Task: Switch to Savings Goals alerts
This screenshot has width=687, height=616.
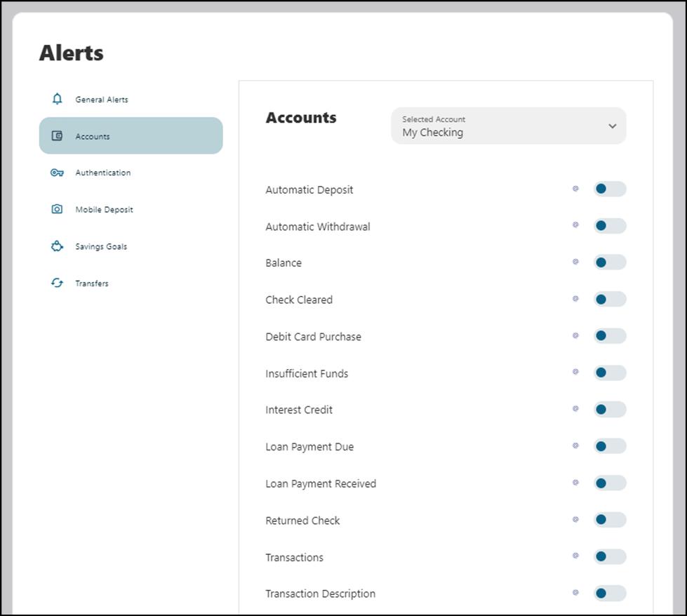Action: click(131, 246)
